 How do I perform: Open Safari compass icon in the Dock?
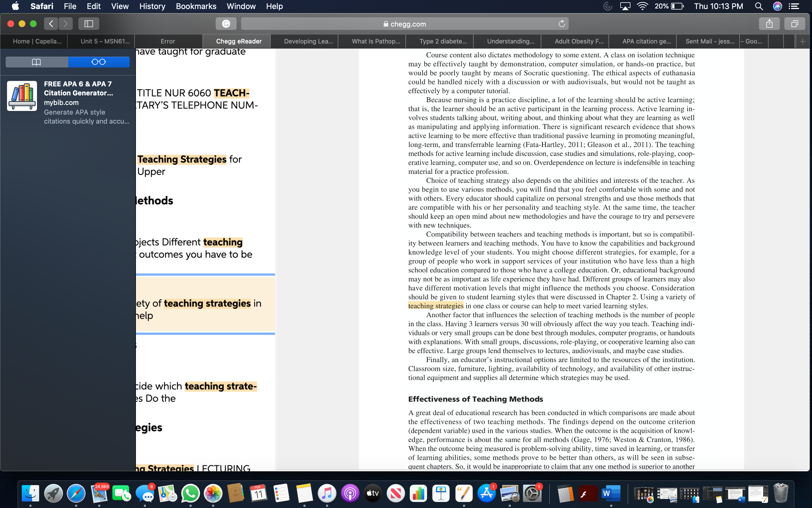[x=76, y=493]
